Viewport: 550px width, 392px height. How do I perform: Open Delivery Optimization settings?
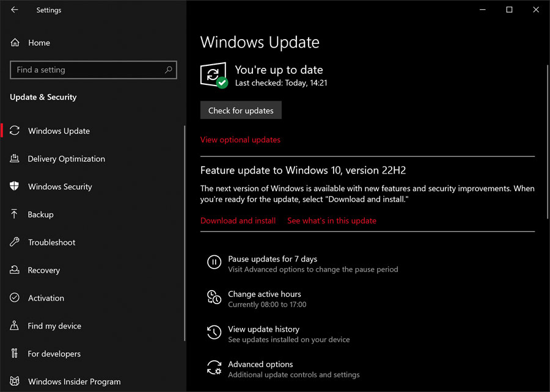tap(66, 159)
